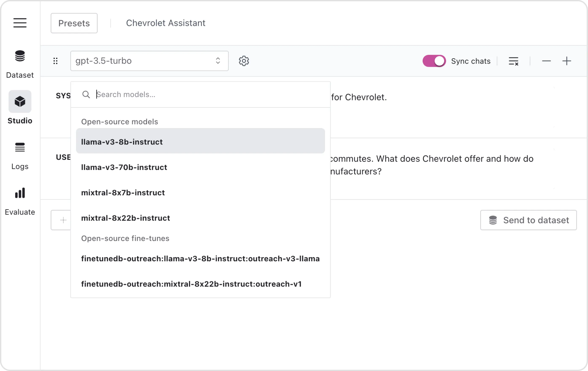Open model settings gear icon
The height and width of the screenshot is (371, 588).
coord(244,61)
